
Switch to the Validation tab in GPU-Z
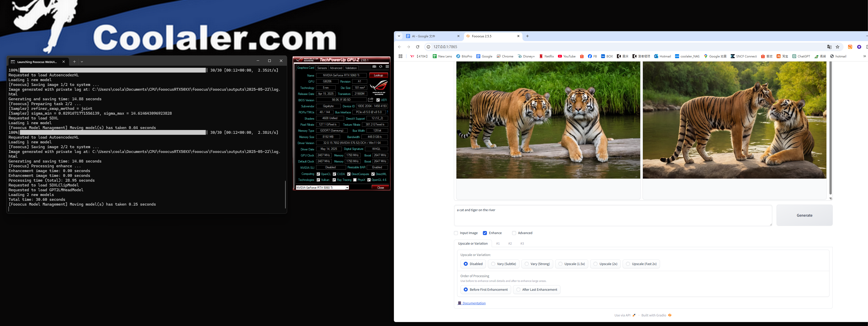click(351, 68)
